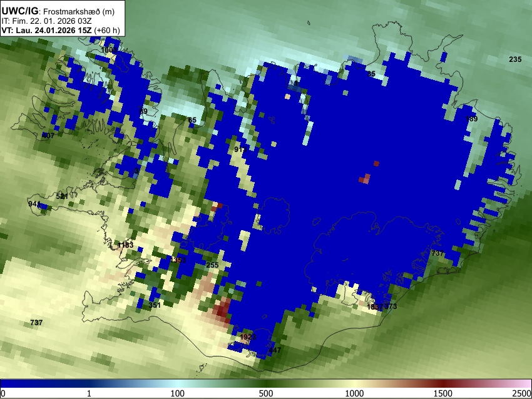Pick the color scale label 1000
The image size is (532, 399).
coord(354,393)
